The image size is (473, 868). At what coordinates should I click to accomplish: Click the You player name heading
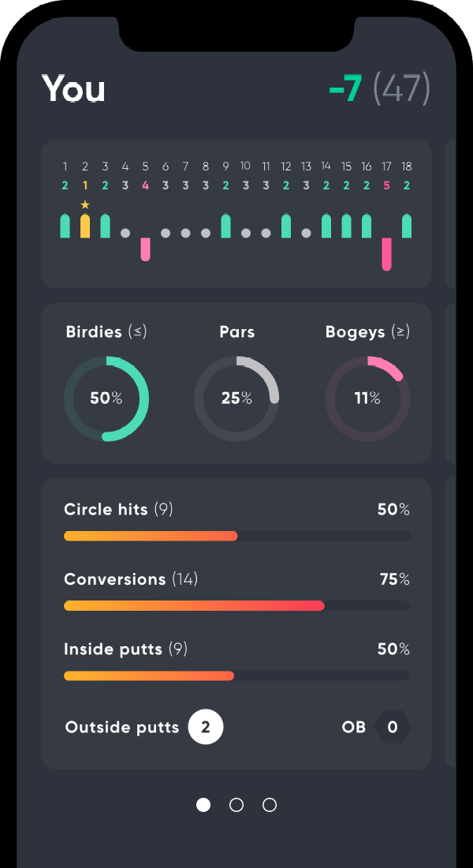point(73,89)
